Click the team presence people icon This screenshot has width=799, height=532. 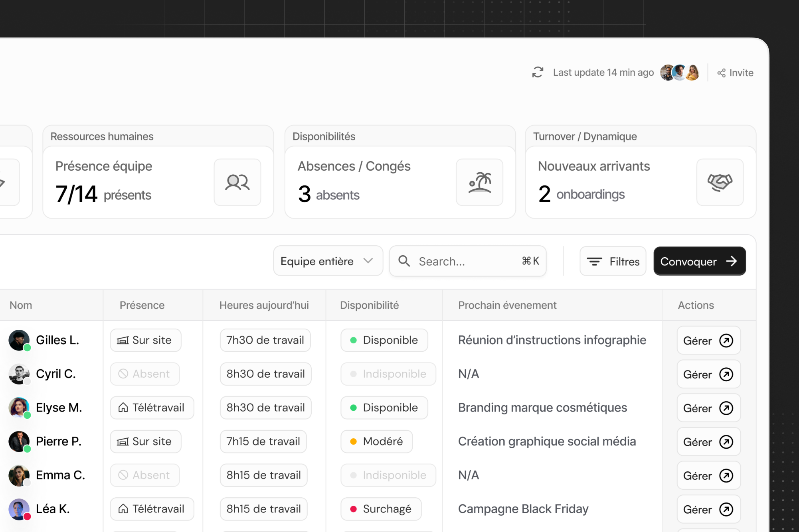coord(237,182)
